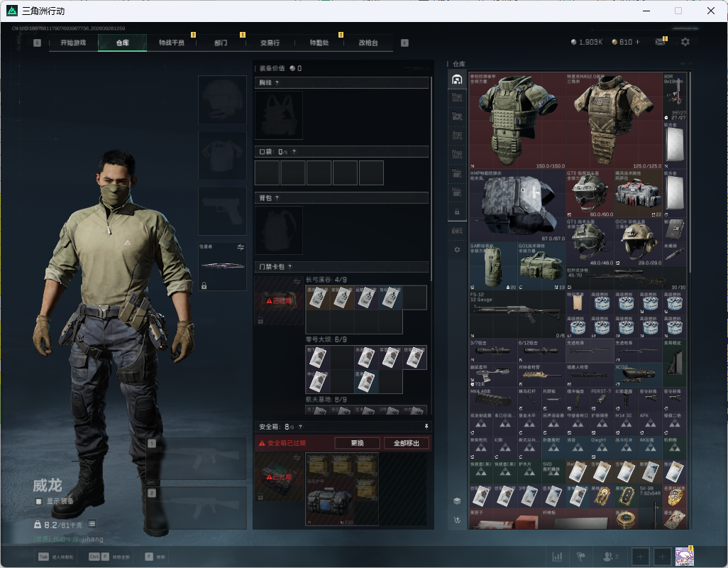Click the empty secondary weapon slot 2
Screen dimensions: 728x568
197,508
